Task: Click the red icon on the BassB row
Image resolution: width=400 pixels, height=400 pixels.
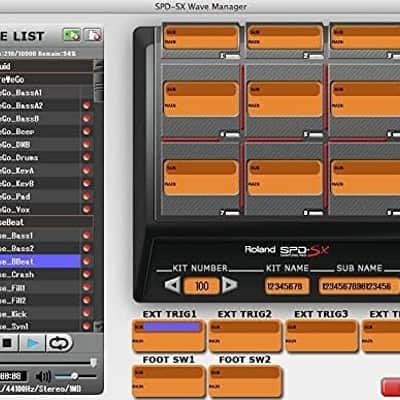Action: (87, 118)
